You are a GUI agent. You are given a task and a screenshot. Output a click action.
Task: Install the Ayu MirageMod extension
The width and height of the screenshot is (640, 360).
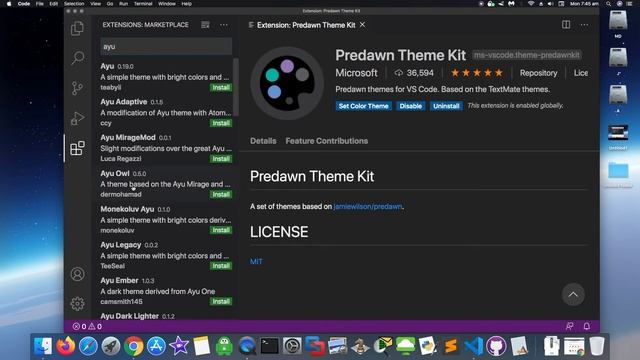tap(221, 159)
